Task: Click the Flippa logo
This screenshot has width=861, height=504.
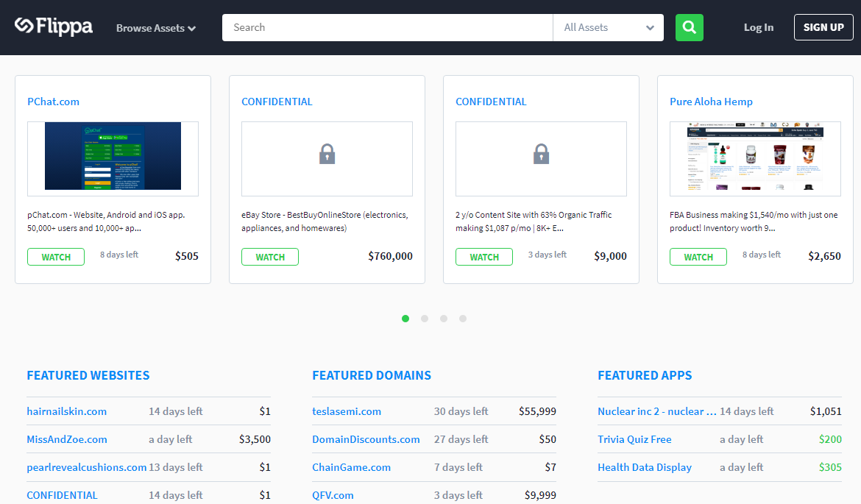Action: tap(53, 26)
